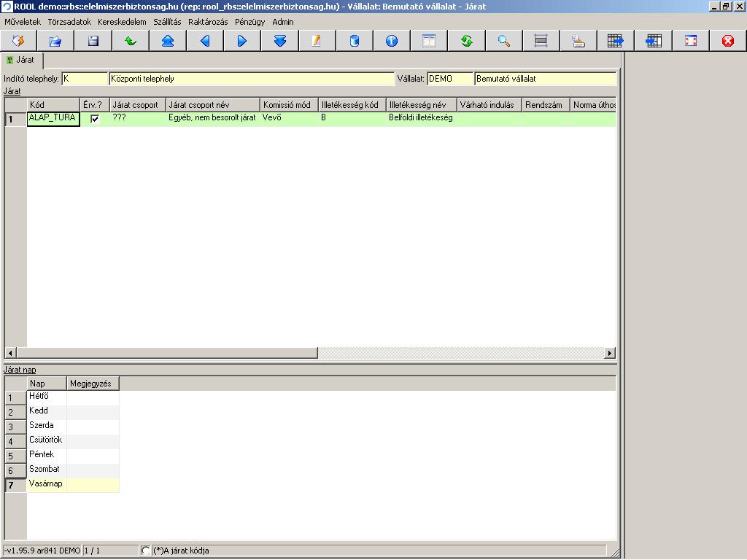The image size is (747, 560).
Task: Jump to last record with double down arrow
Action: coord(279,41)
